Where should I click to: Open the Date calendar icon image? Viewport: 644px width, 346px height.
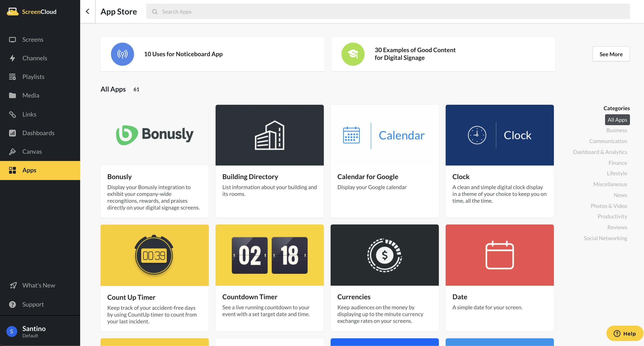[x=500, y=255]
